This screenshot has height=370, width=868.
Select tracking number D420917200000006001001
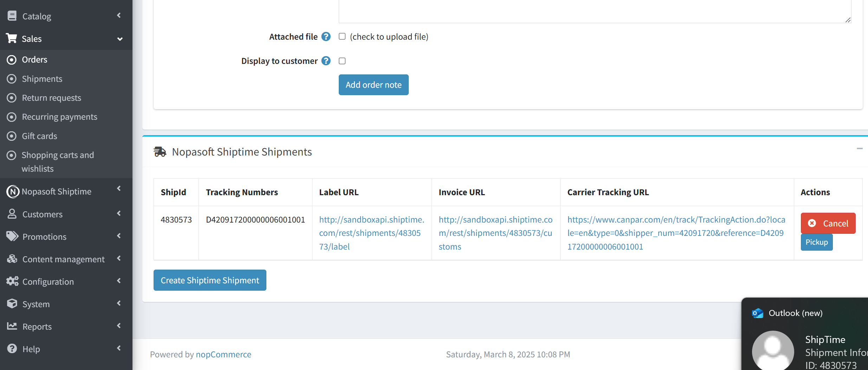coord(255,220)
